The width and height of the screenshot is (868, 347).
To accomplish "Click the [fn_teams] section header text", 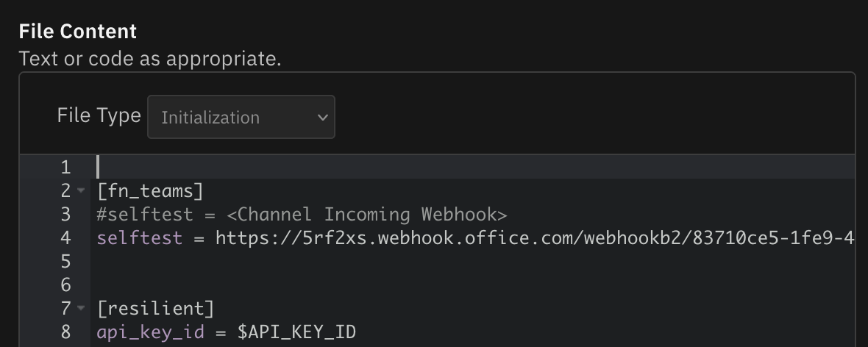I will pyautogui.click(x=149, y=191).
